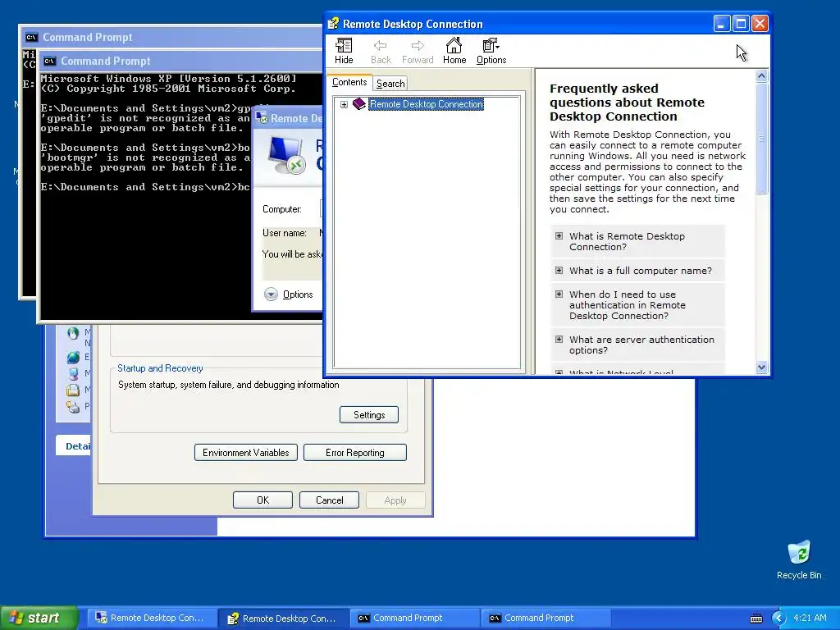
Task: Go to the Home help page
Action: click(x=454, y=52)
